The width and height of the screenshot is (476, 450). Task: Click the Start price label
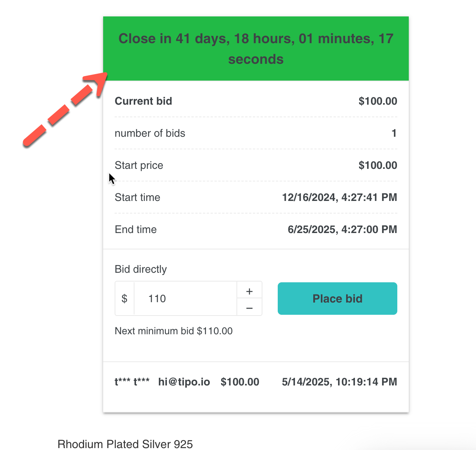[x=139, y=165]
